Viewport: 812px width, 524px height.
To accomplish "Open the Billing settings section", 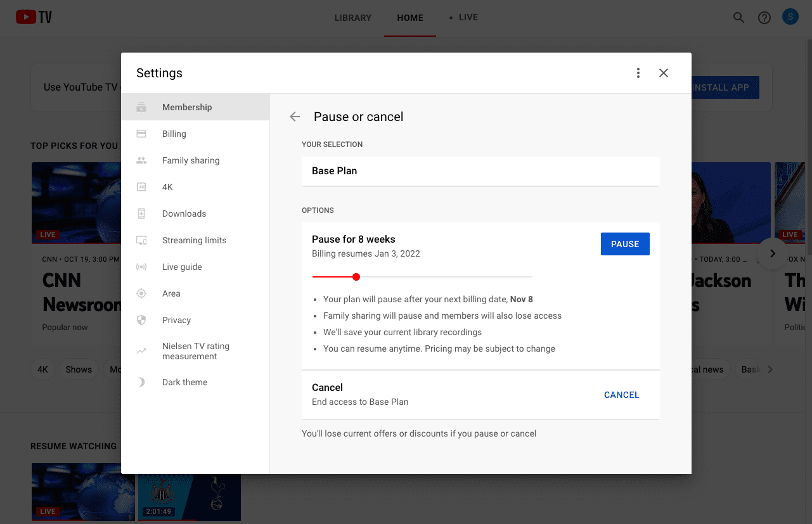I will coord(195,134).
